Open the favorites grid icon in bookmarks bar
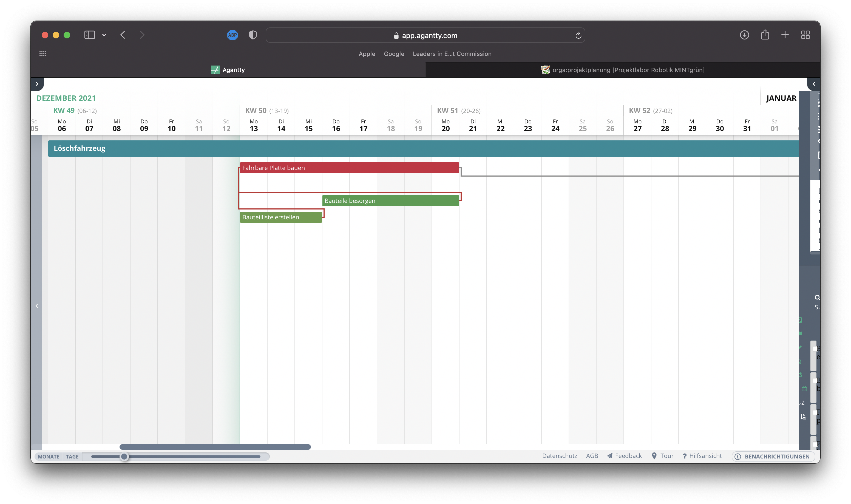The image size is (851, 504). pyautogui.click(x=43, y=54)
